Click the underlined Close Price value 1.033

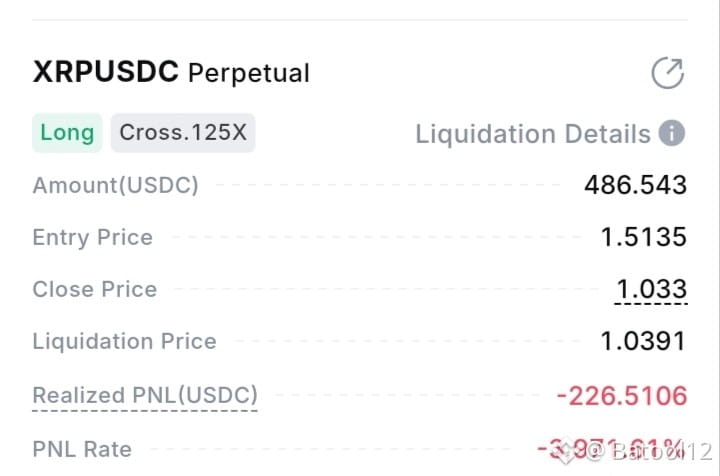point(651,290)
